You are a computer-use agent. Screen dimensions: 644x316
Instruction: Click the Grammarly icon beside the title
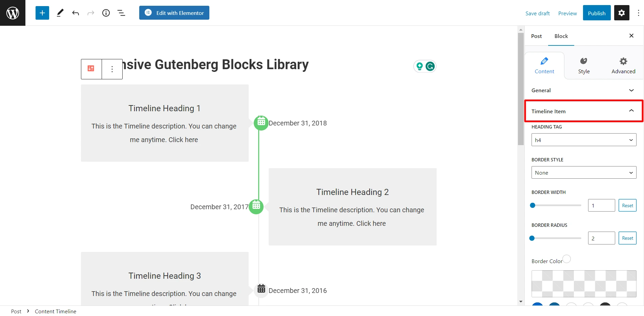[430, 66]
